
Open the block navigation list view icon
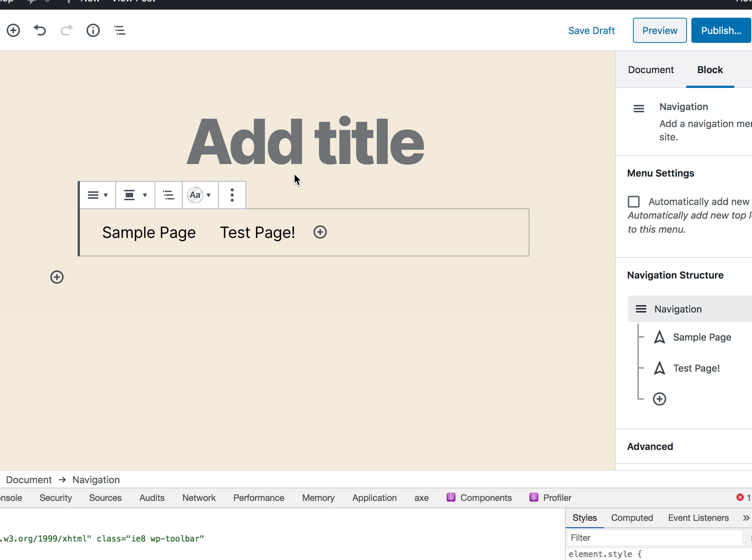[119, 30]
